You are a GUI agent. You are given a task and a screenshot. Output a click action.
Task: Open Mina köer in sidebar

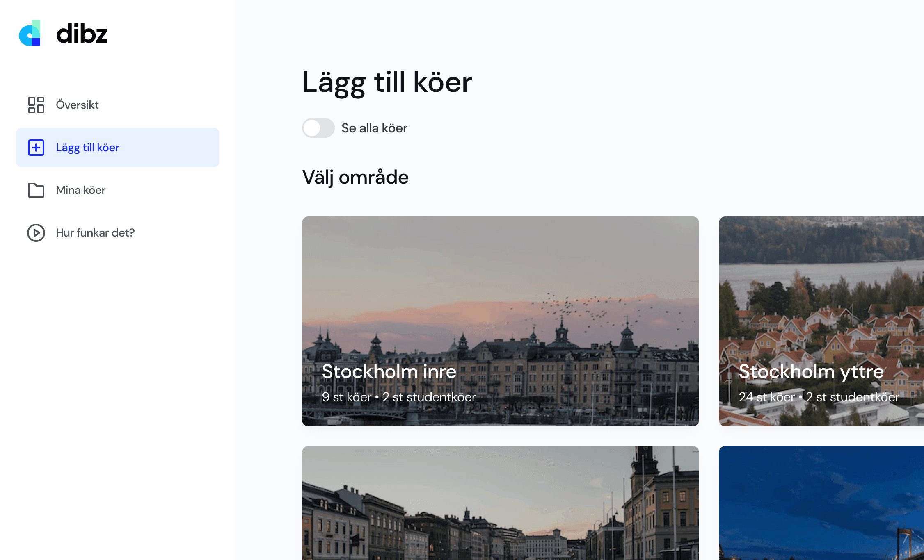[x=118, y=190]
